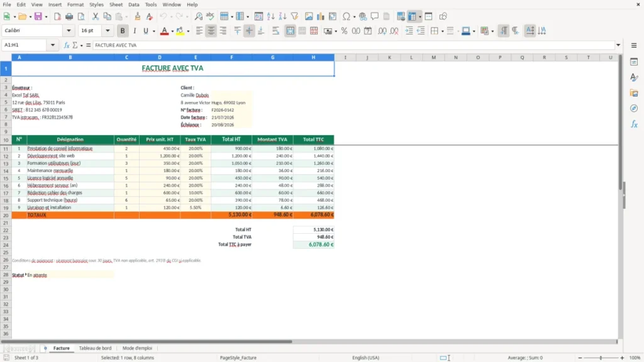
Task: Toggle Merge and Center Cells
Action: pyautogui.click(x=290, y=31)
